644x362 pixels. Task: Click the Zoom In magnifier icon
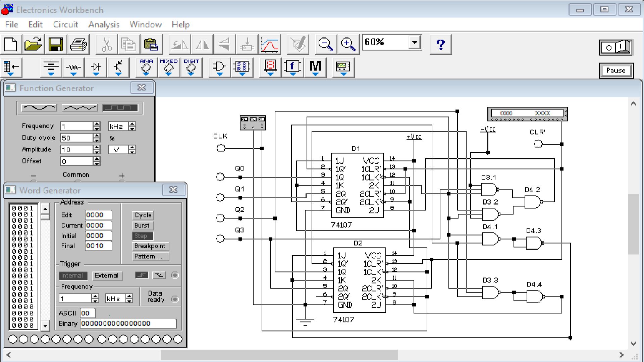point(348,44)
